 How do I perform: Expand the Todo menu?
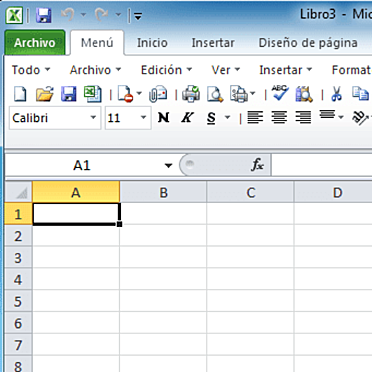[x=31, y=70]
